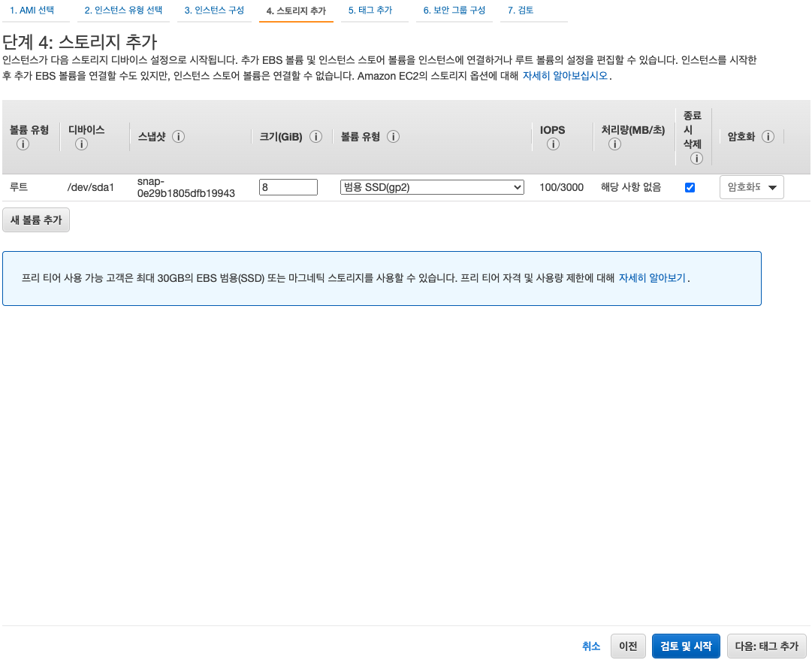Toggle the root volume termination checkbox

(x=690, y=187)
